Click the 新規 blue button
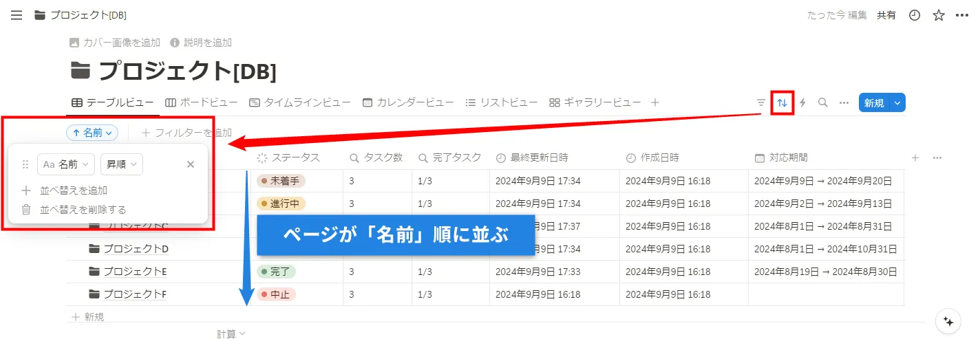The width and height of the screenshot is (980, 339). tap(874, 102)
